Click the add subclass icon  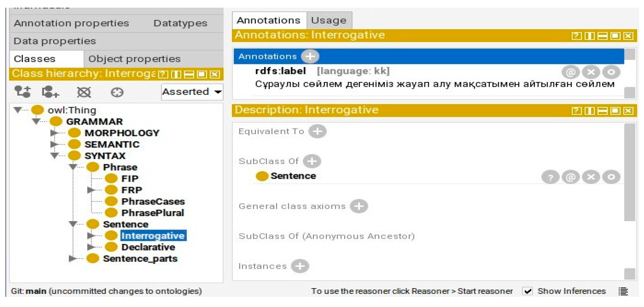pos(22,92)
